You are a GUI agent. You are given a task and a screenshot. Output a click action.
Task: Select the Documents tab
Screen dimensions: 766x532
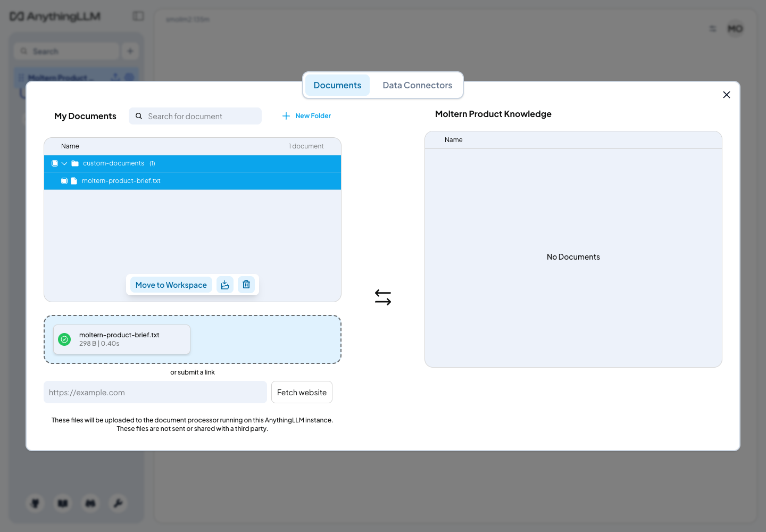point(337,85)
